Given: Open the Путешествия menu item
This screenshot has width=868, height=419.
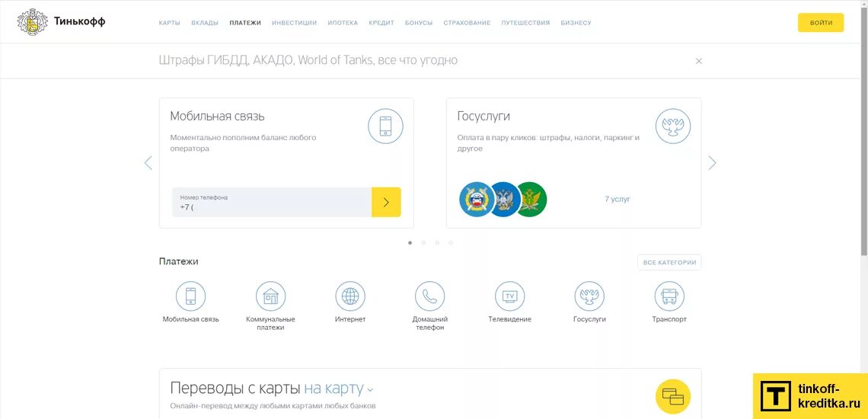Looking at the screenshot, I should point(526,24).
